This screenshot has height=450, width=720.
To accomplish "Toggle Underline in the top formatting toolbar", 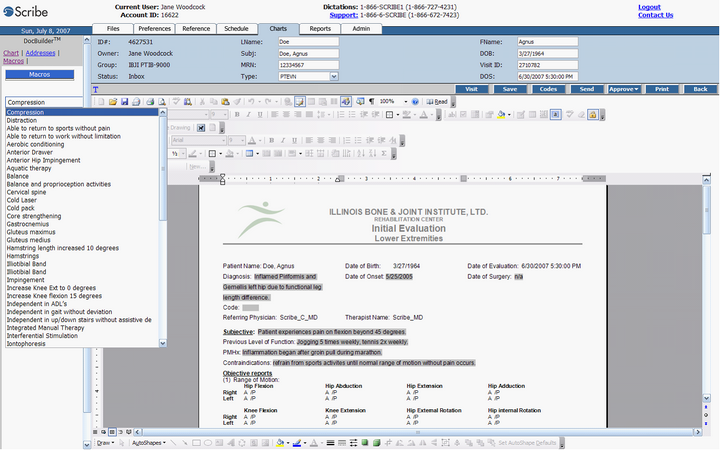I will [260, 114].
